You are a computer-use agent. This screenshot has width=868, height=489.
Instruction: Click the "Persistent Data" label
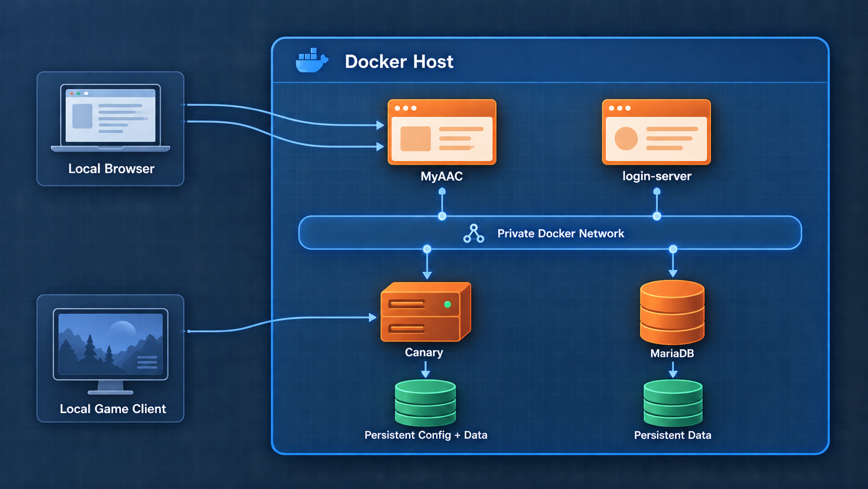(673, 435)
